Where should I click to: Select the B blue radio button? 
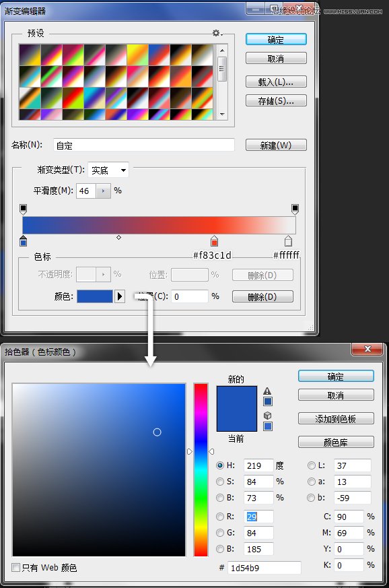pyautogui.click(x=220, y=549)
